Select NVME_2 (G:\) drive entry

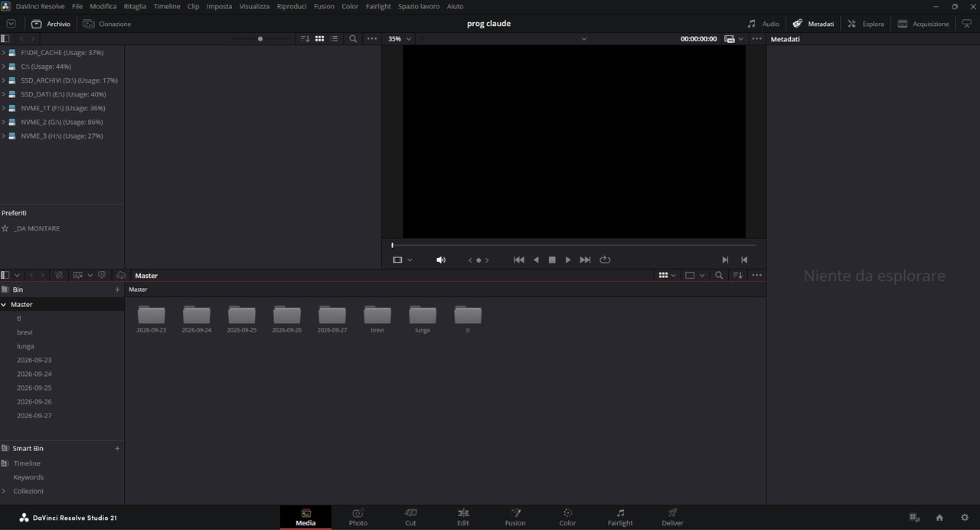(61, 122)
